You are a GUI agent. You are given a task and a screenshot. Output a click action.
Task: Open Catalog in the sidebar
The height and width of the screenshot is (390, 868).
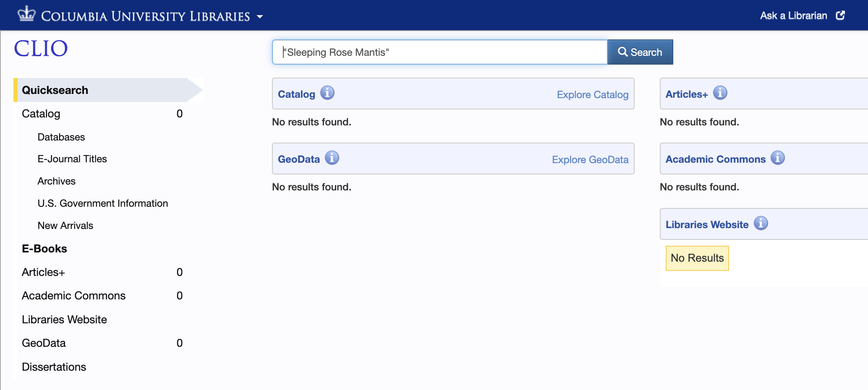(41, 114)
